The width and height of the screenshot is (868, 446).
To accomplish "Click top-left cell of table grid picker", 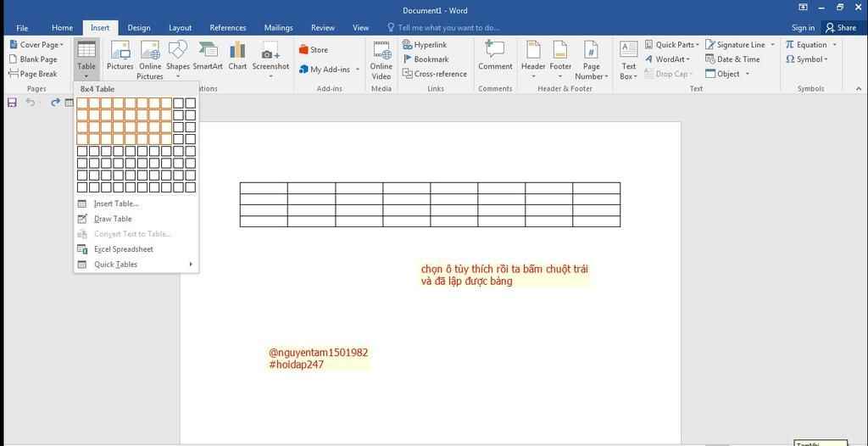I will pyautogui.click(x=82, y=103).
